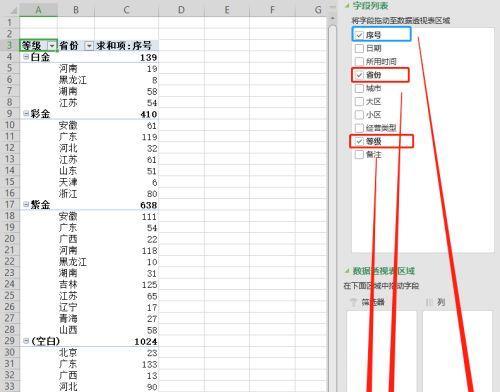This screenshot has height=392, width=500.
Task: Open the 省份 filter dropdown arrow
Action: click(x=89, y=46)
